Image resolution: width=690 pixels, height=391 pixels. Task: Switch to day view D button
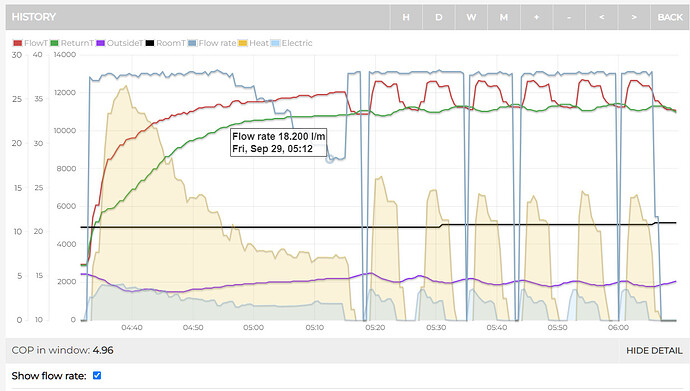click(438, 17)
